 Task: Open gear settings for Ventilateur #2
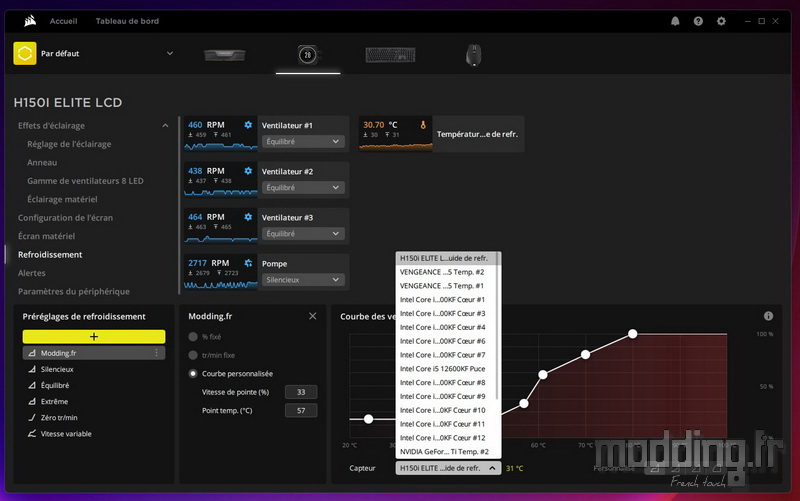tap(248, 170)
